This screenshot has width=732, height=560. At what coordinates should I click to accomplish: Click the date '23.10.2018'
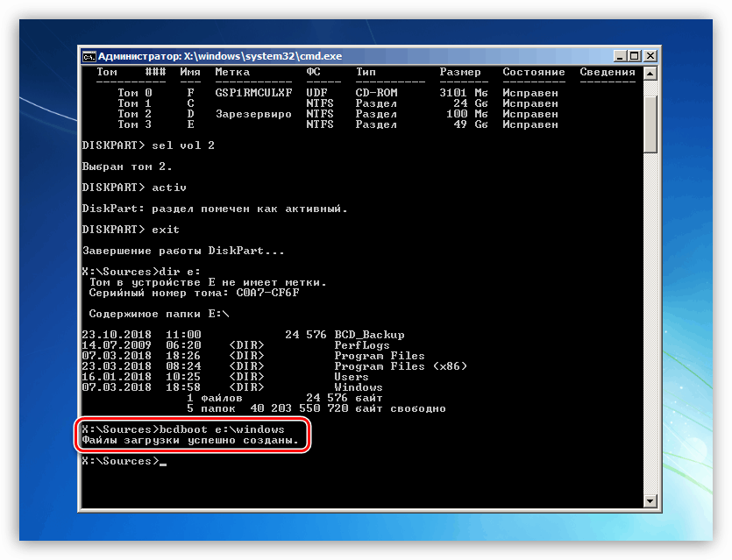(x=117, y=335)
